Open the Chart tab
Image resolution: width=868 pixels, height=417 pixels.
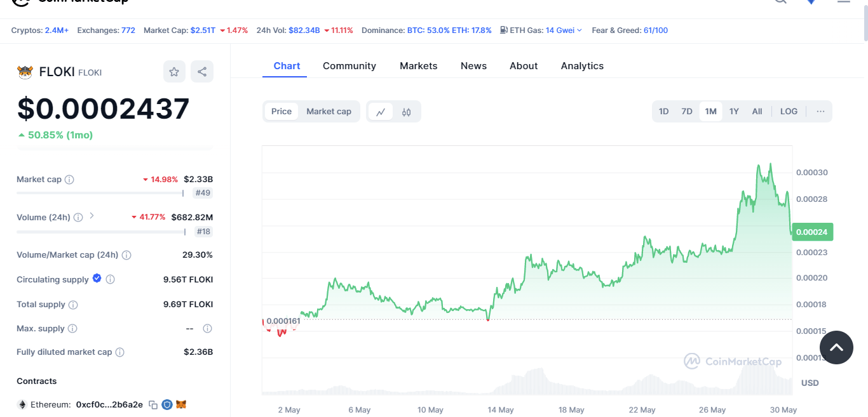287,66
